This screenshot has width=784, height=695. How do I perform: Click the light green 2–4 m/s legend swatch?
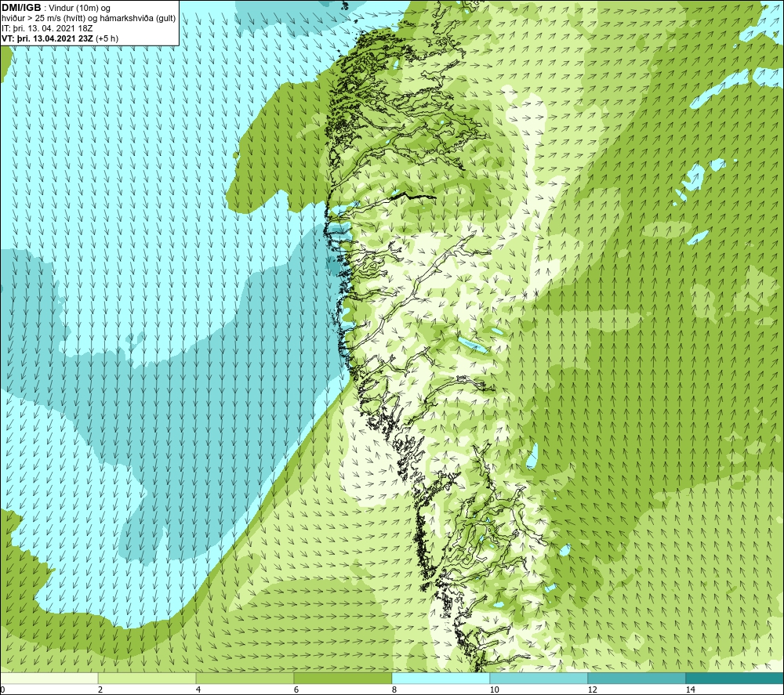click(x=147, y=678)
